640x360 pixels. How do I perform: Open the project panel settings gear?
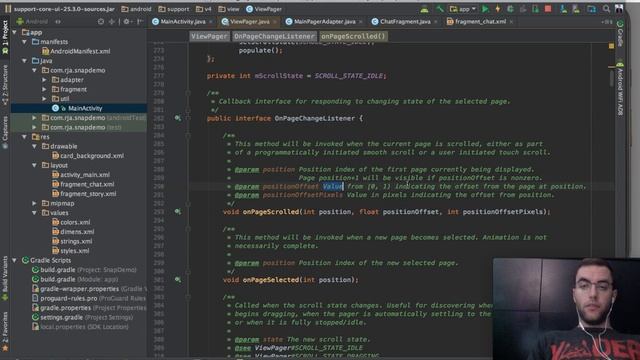pyautogui.click(x=127, y=21)
